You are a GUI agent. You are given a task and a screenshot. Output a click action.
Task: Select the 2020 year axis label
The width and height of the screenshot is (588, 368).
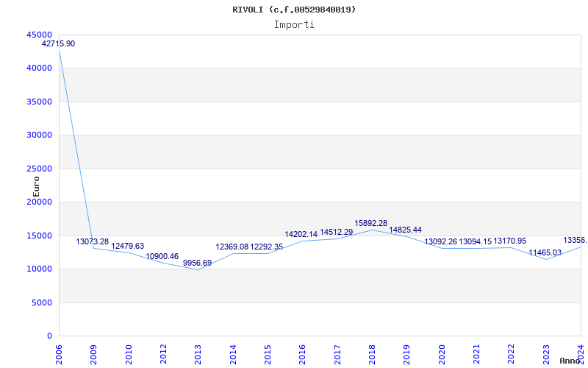442,355
